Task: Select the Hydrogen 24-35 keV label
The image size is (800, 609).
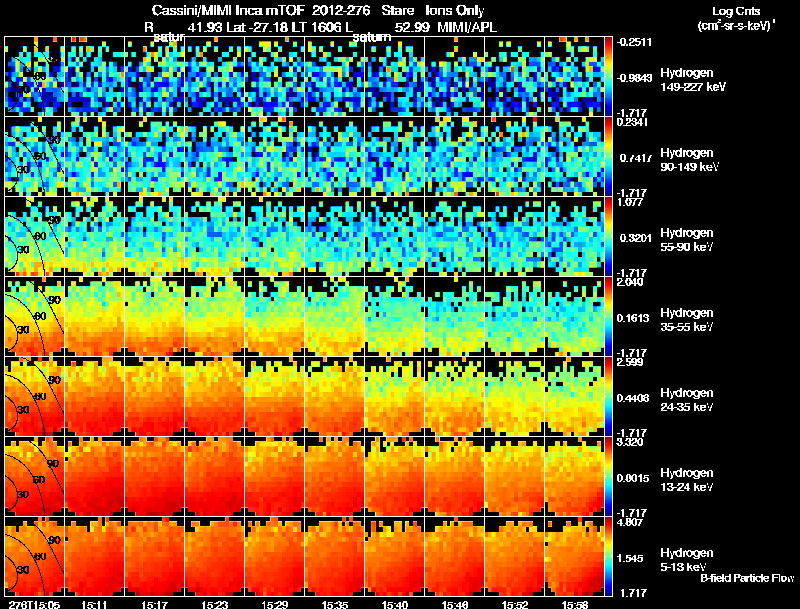Action: 687,400
